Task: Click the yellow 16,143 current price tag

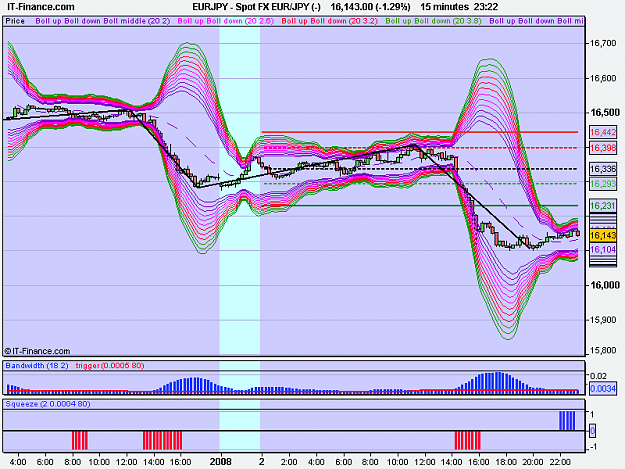Action: 603,235
